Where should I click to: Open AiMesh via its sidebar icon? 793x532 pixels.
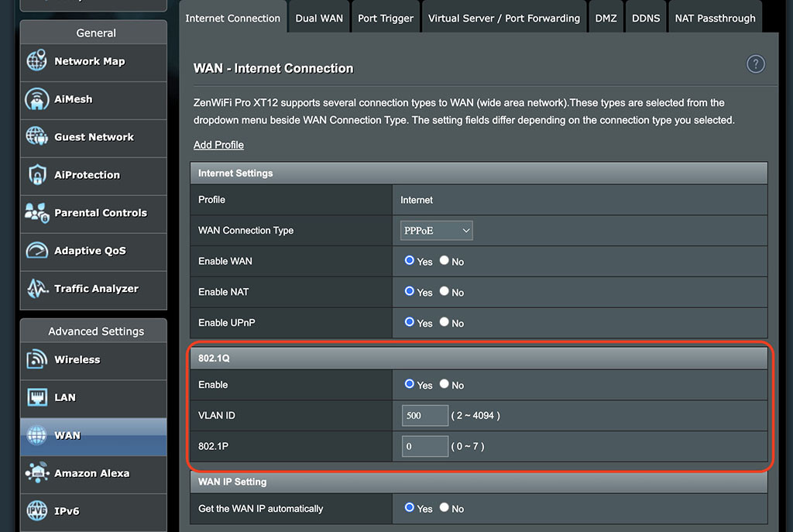tap(37, 99)
